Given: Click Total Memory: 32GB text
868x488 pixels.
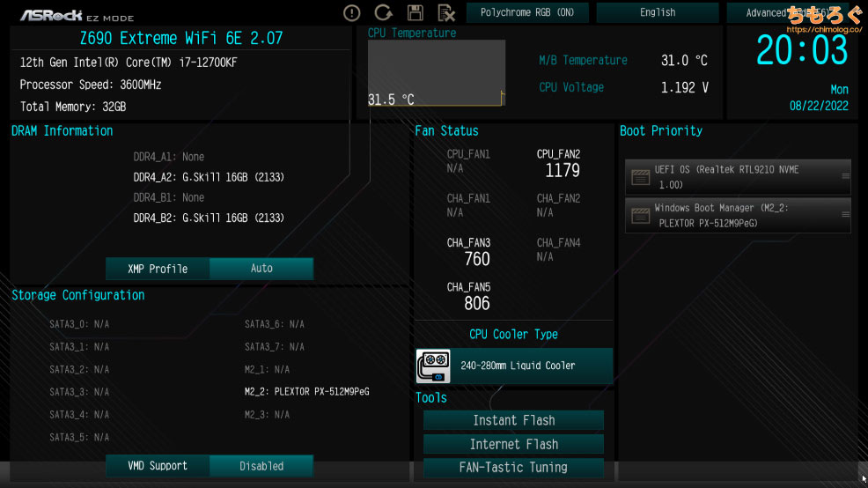Looking at the screenshot, I should click(x=73, y=107).
